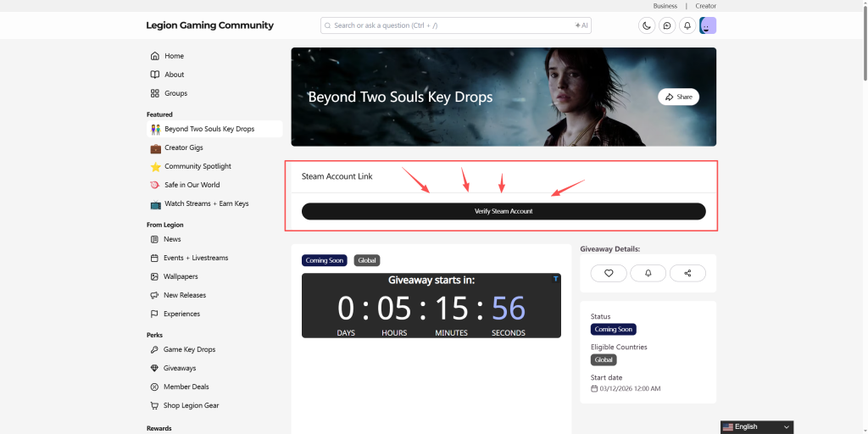This screenshot has height=434, width=868.
Task: Click the Business link at top
Action: click(x=665, y=6)
